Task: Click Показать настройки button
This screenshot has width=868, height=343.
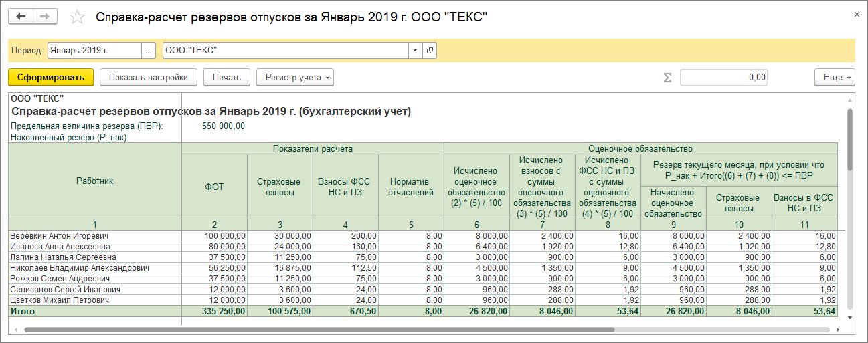Action: 149,78
